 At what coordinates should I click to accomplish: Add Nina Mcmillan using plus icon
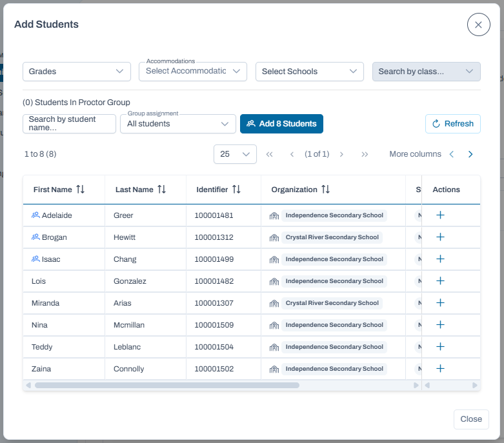tap(440, 324)
